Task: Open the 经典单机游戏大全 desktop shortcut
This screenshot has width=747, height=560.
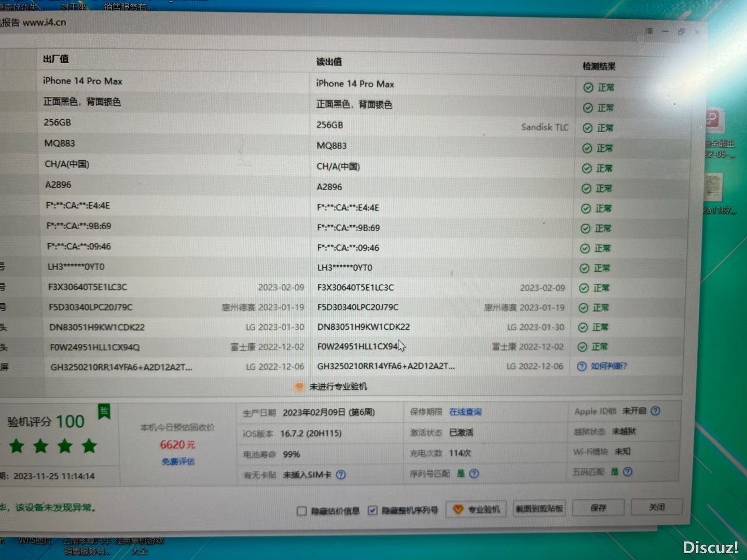Action: (x=139, y=546)
